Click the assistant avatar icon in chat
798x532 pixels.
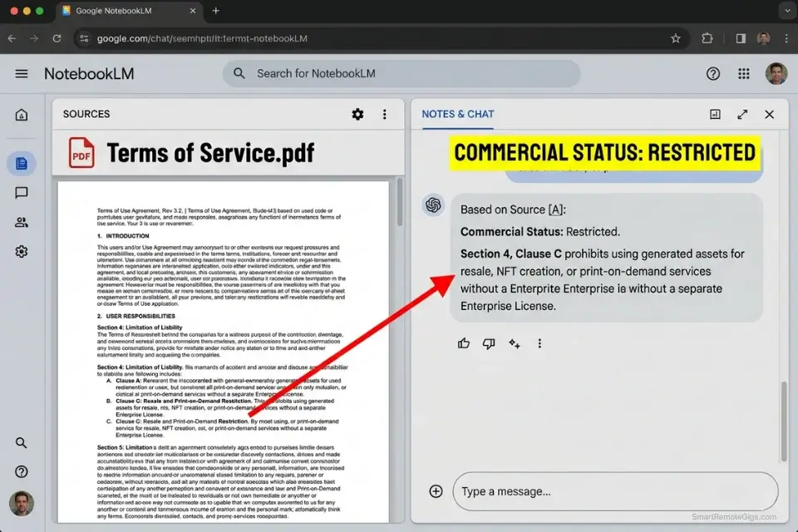click(x=433, y=205)
